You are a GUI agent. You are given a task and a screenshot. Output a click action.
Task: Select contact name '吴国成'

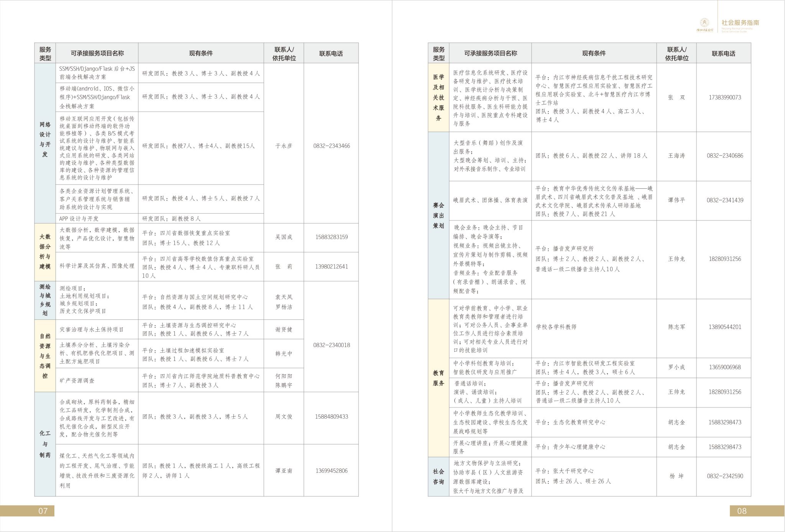[x=284, y=237]
